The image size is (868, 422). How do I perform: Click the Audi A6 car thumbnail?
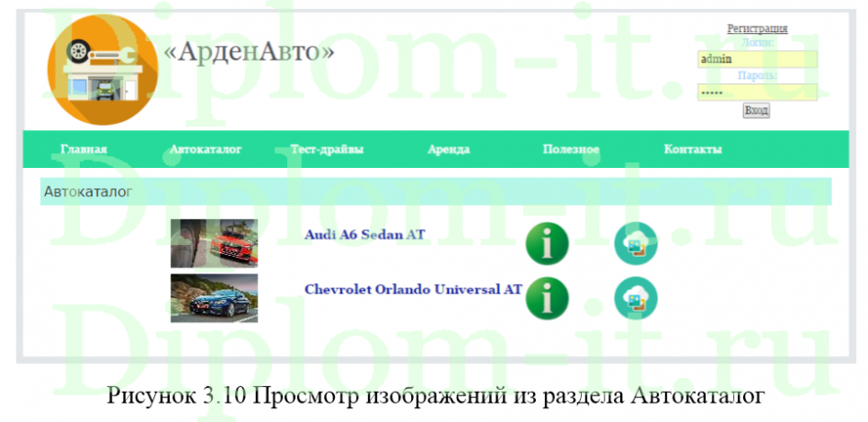point(214,243)
